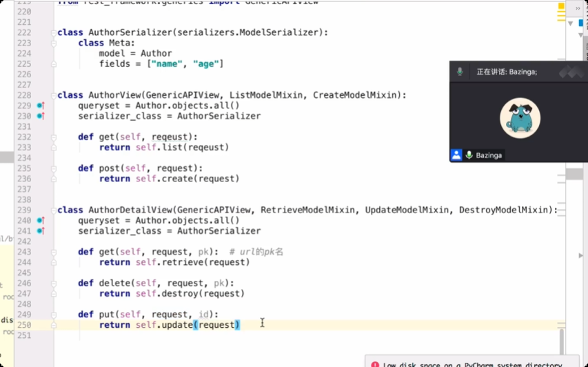Click "self.retrieve(request)" on line 244

[x=193, y=262]
